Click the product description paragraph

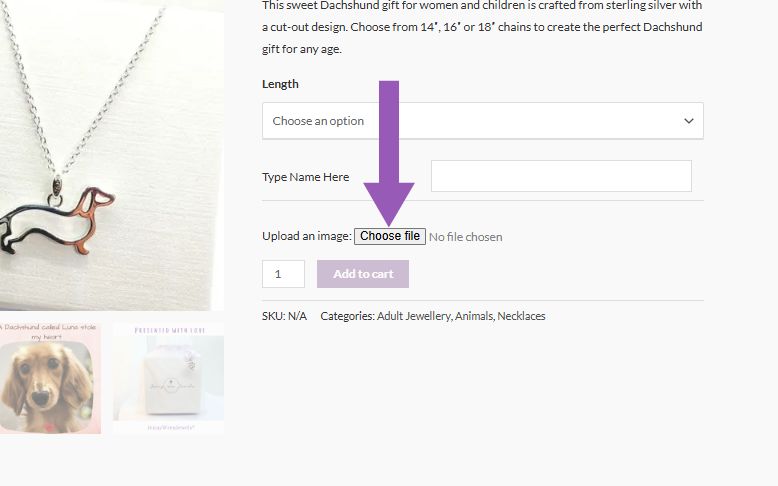[482, 27]
